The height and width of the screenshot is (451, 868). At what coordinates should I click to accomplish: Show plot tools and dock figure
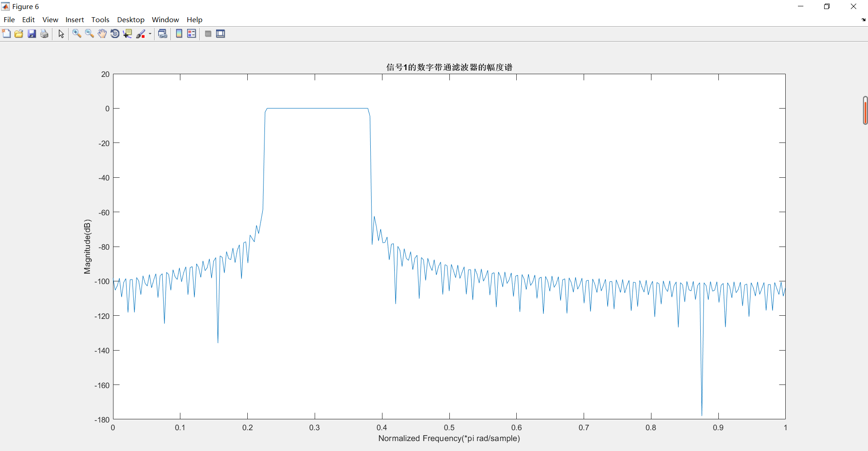click(221, 34)
